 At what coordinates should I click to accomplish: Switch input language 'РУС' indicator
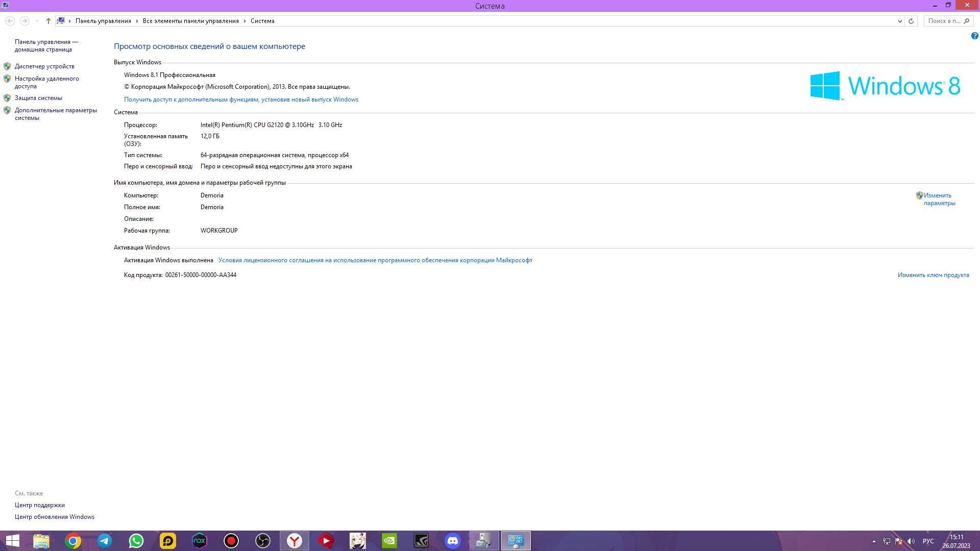pos(928,541)
